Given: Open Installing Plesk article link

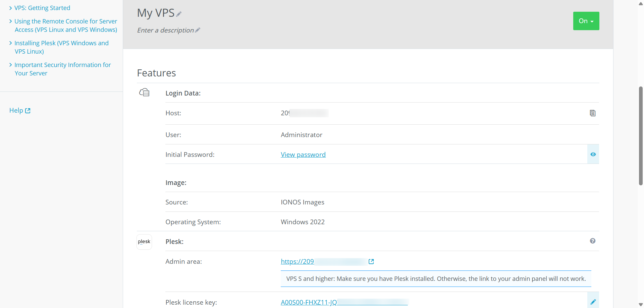Looking at the screenshot, I should click(61, 47).
